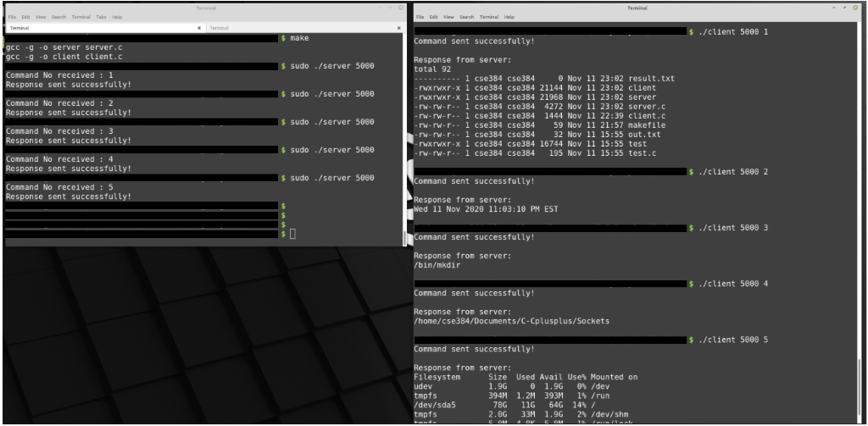Close the right Terminal window
The height and width of the screenshot is (426, 868).
tap(854, 8)
